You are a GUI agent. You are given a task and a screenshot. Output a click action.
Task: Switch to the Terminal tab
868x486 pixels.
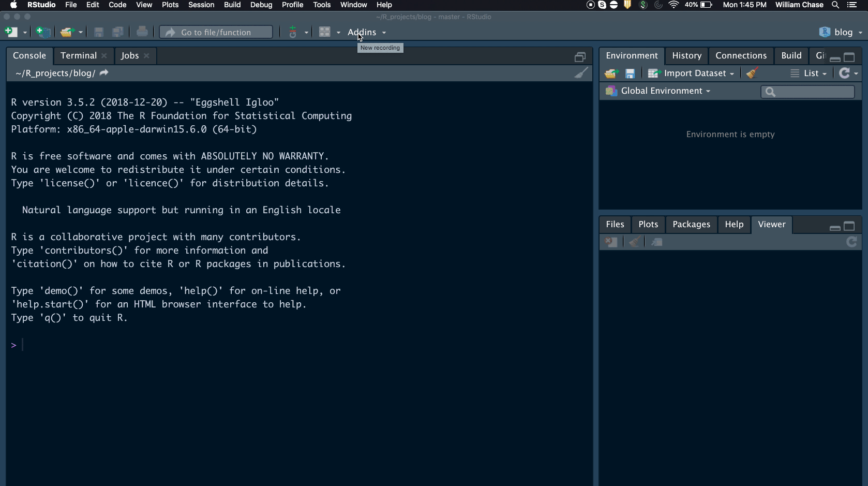[x=79, y=55]
